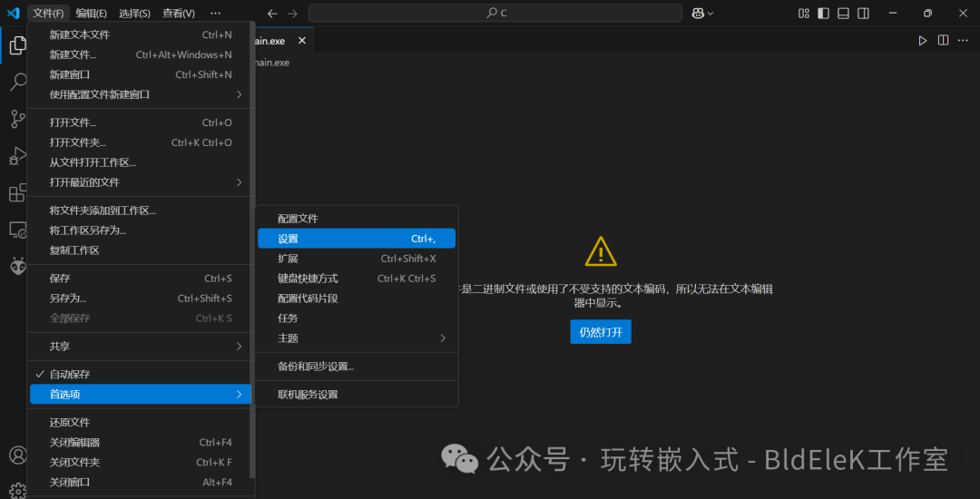Viewport: 980px width, 499px height.
Task: Open the Manage gear icon
Action: coord(18,491)
